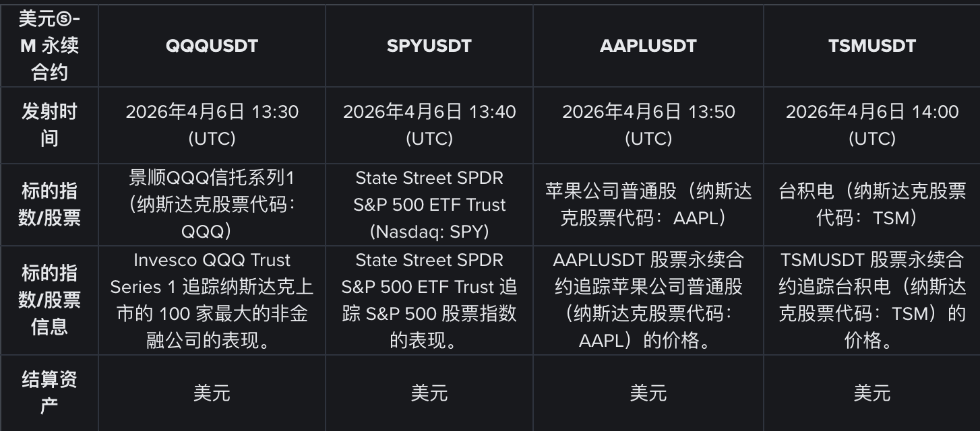Select the TSMUSDT column header
980x431 pixels.
[x=871, y=46]
